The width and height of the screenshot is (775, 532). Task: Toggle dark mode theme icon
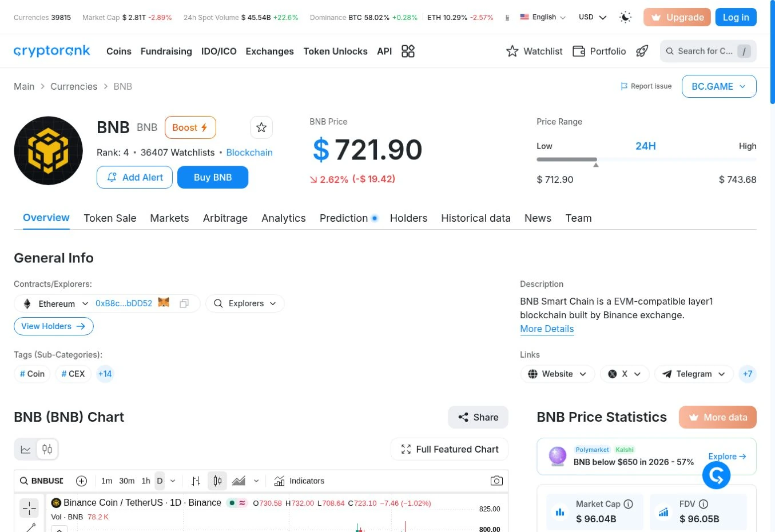pos(626,17)
